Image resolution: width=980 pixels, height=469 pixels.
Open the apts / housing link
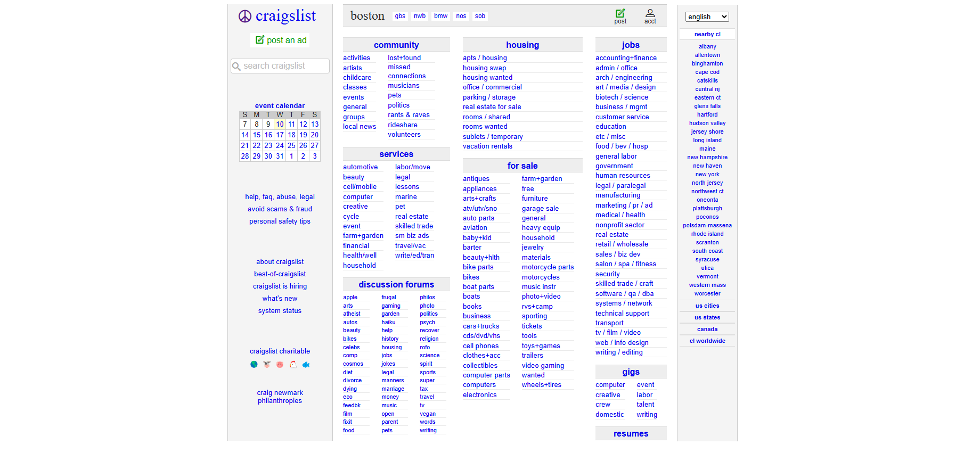coord(485,58)
